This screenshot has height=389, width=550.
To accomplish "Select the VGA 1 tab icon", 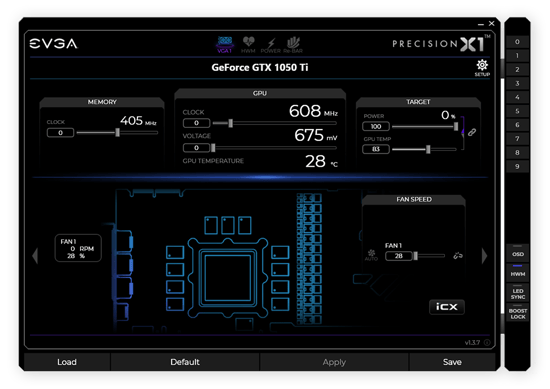I will coord(224,45).
